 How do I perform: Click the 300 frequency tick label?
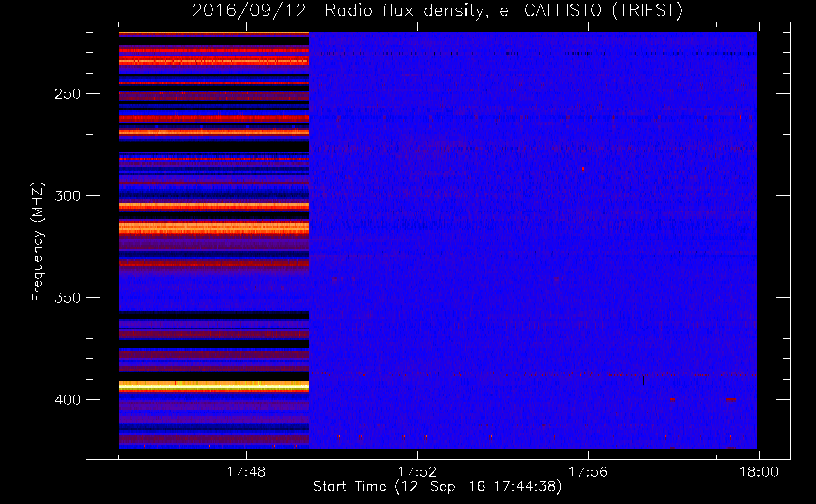click(x=68, y=196)
